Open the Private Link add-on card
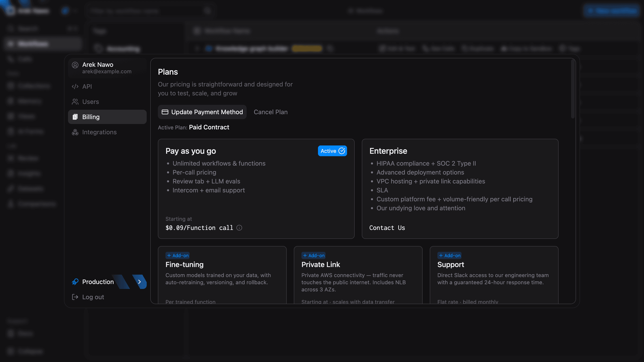Image resolution: width=644 pixels, height=362 pixels. (x=358, y=275)
